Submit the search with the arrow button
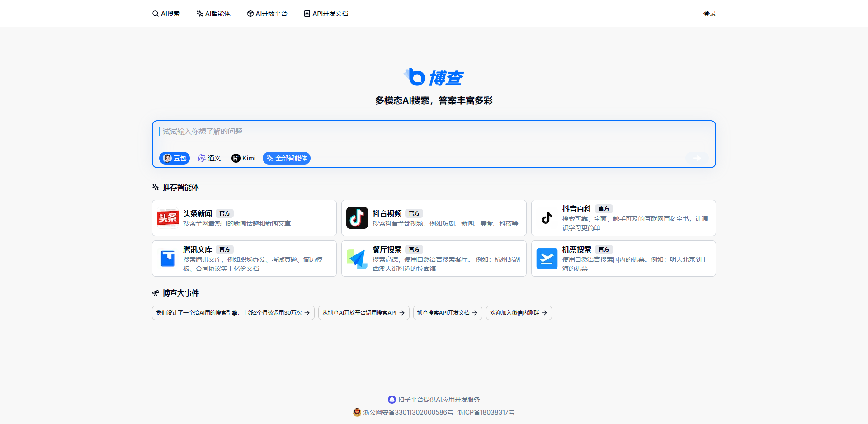Viewport: 868px width, 424px height. (x=696, y=158)
